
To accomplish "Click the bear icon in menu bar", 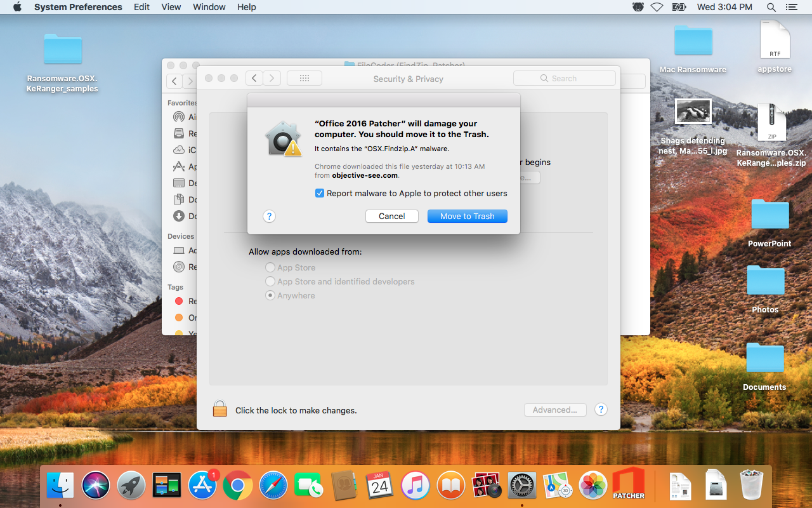I will click(x=638, y=7).
